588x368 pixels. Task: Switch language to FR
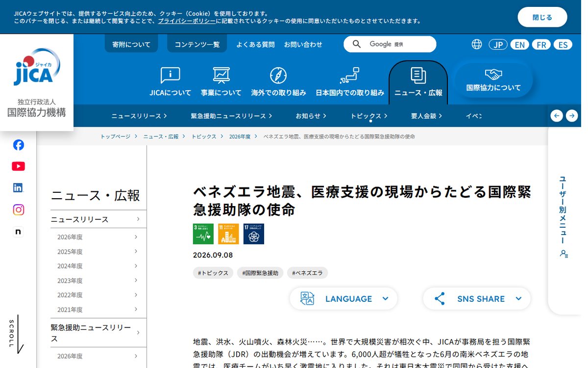541,45
